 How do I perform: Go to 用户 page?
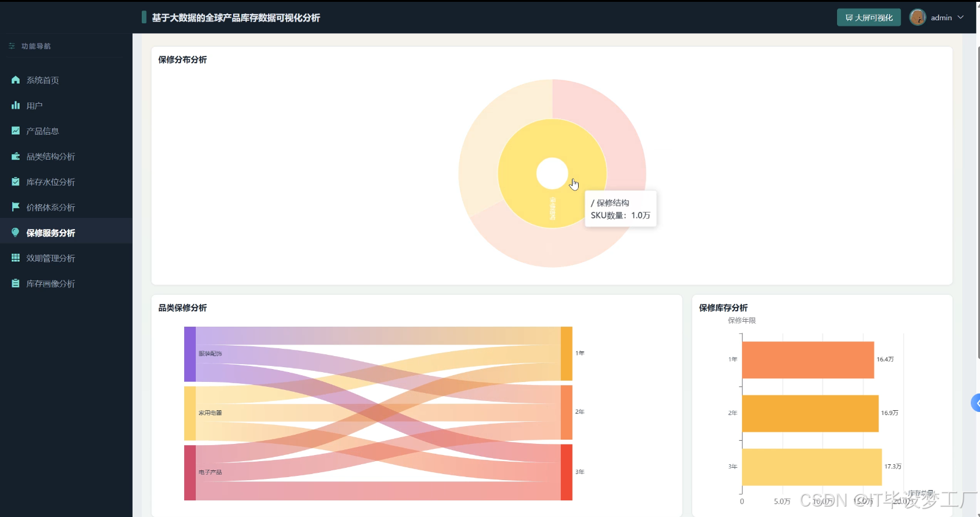coord(66,106)
